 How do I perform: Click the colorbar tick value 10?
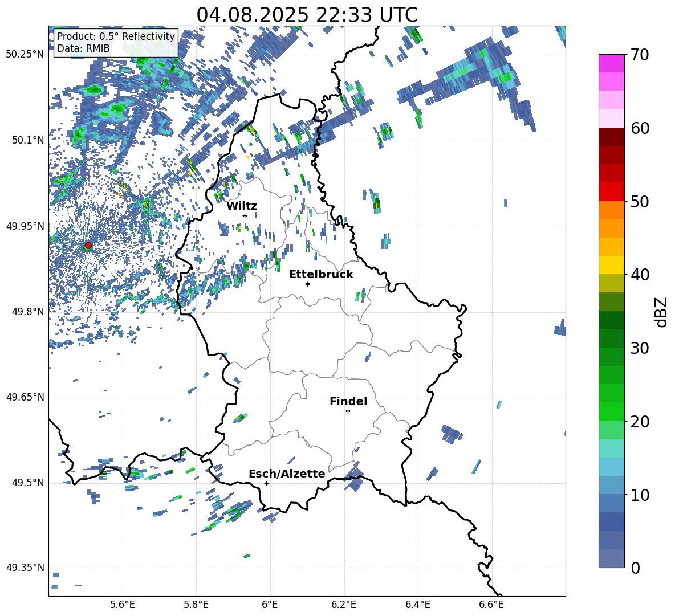click(640, 495)
